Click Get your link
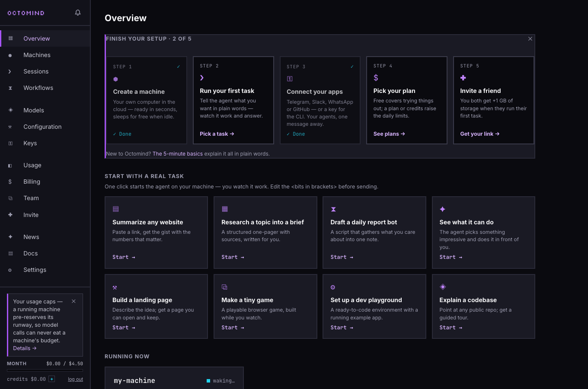 (x=480, y=134)
